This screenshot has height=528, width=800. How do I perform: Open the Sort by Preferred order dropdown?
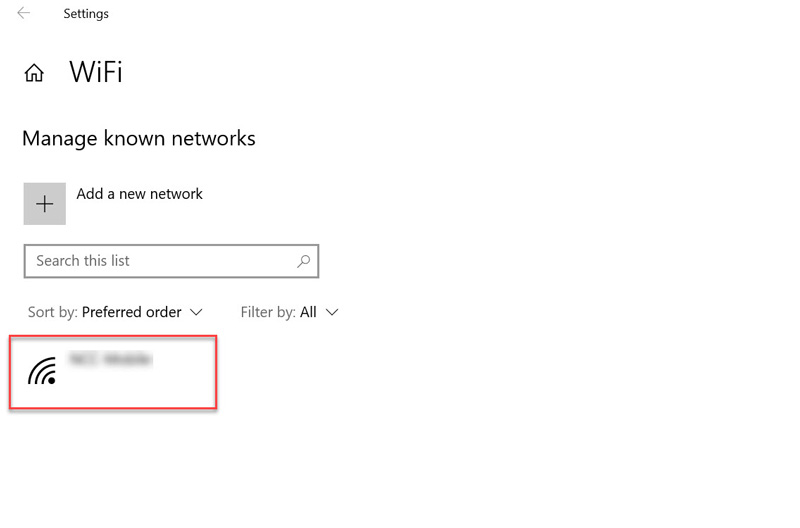tap(132, 312)
